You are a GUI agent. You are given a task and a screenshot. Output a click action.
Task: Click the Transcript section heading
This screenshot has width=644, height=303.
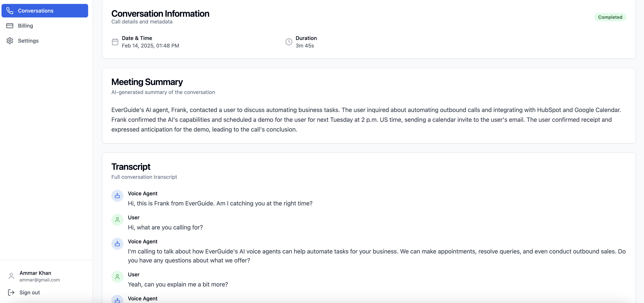click(x=131, y=167)
